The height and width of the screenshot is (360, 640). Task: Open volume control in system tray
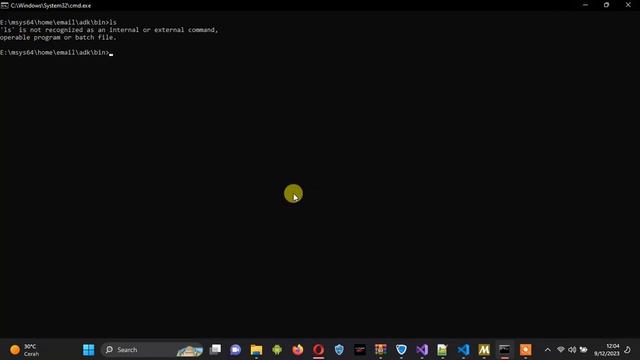[572, 350]
